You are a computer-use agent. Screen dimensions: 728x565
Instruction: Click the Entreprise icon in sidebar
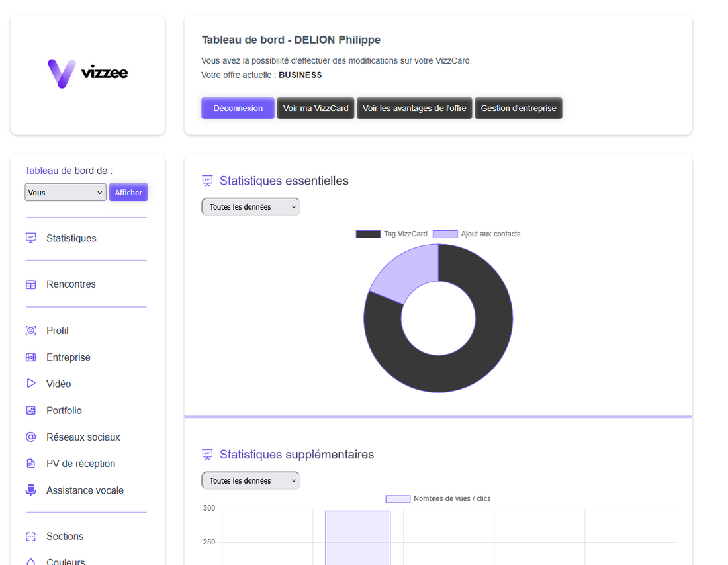(30, 357)
